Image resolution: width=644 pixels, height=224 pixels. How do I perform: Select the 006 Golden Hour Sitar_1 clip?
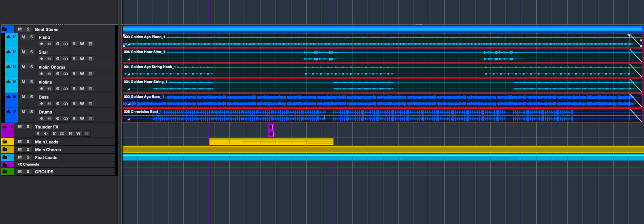point(382,56)
